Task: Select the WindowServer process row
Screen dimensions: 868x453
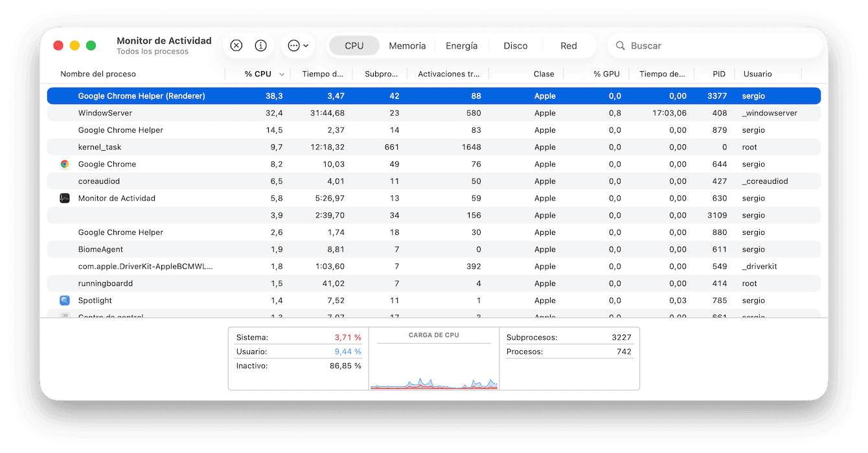Action: tap(434, 113)
